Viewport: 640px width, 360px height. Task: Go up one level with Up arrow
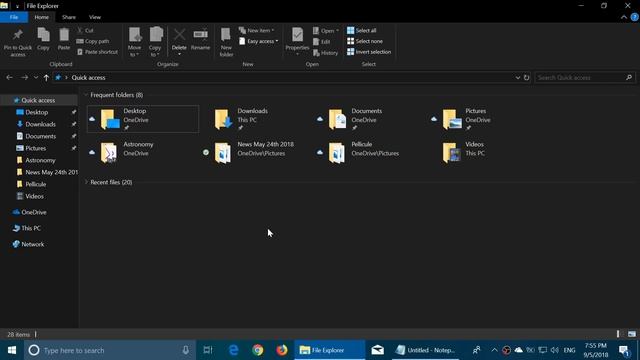coord(46,78)
